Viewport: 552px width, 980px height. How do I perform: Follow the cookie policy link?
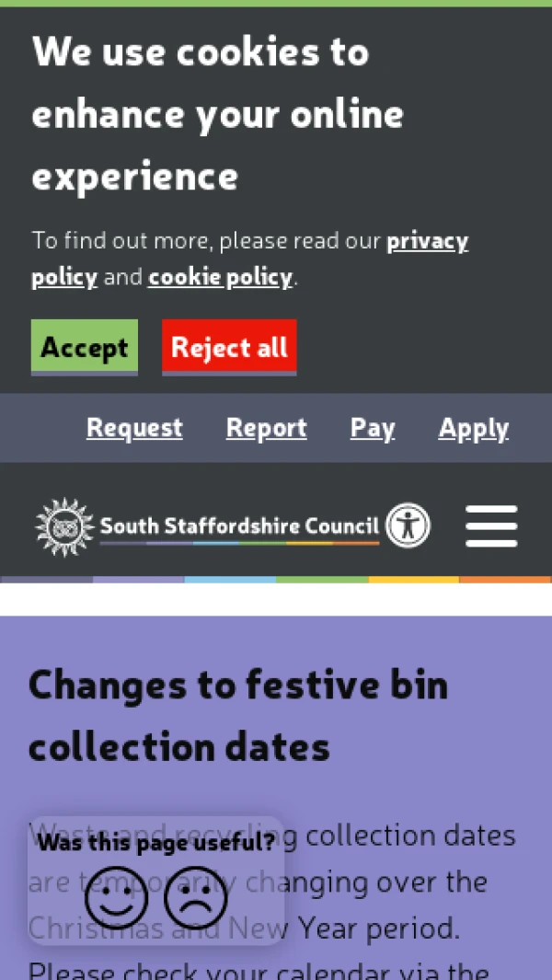tap(220, 277)
